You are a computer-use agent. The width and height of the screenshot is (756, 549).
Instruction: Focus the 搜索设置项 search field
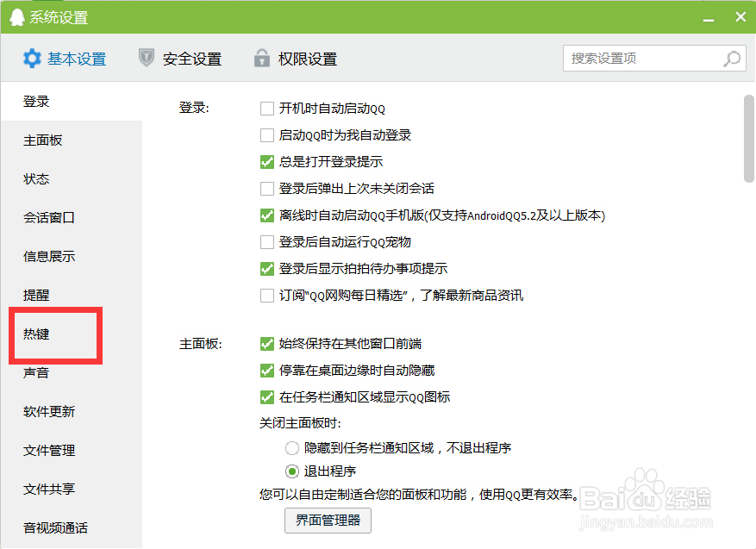pyautogui.click(x=654, y=59)
